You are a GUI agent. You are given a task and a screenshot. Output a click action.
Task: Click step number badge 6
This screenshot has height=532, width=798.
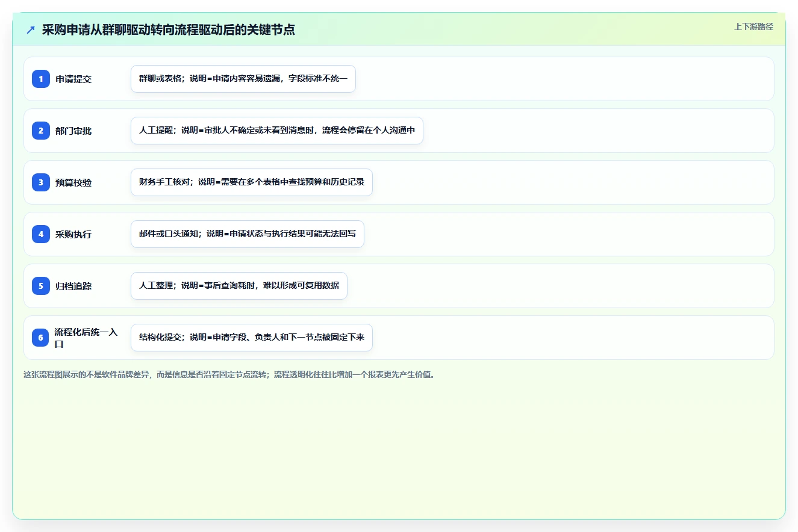click(x=41, y=338)
